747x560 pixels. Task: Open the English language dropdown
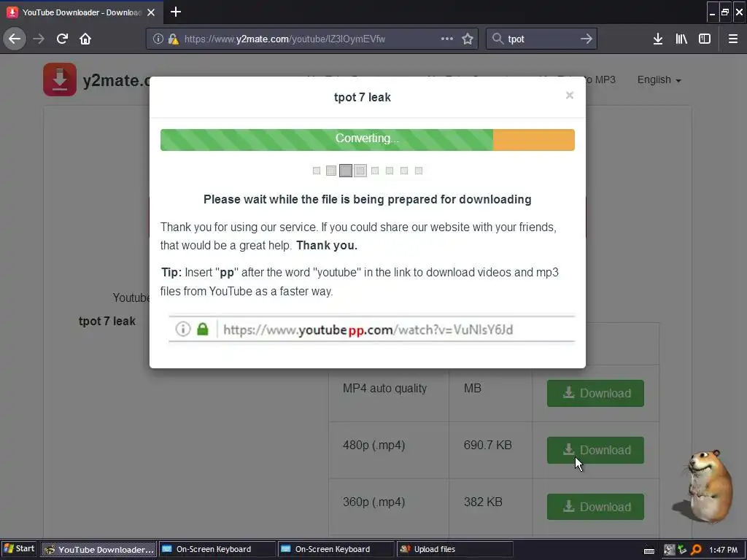point(659,80)
